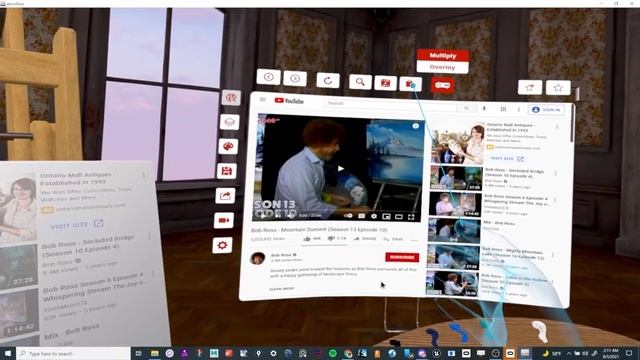Toggle theater mode in video player
The width and height of the screenshot is (640, 360).
point(399,217)
